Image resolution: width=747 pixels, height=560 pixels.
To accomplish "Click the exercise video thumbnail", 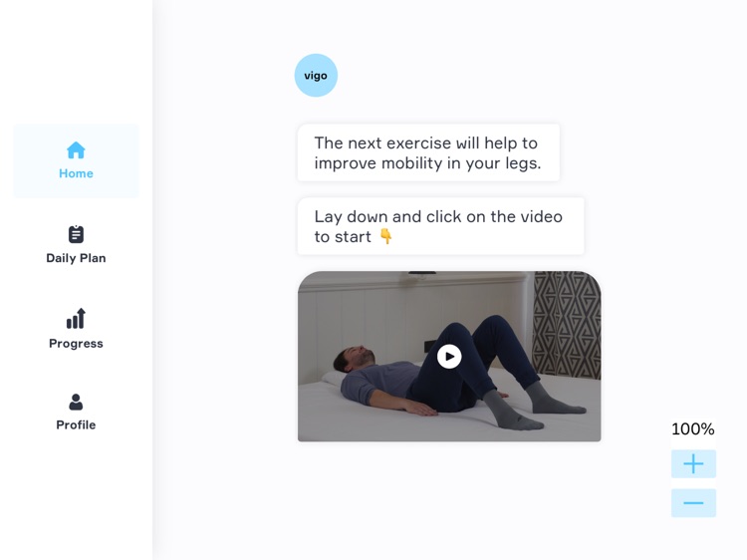I will 449,357.
